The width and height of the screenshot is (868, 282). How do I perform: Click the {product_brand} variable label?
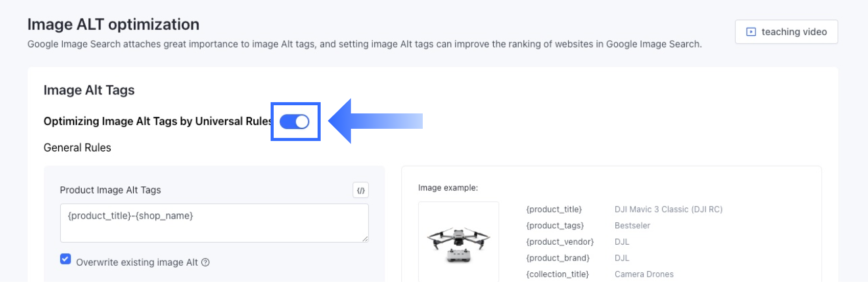click(x=558, y=258)
